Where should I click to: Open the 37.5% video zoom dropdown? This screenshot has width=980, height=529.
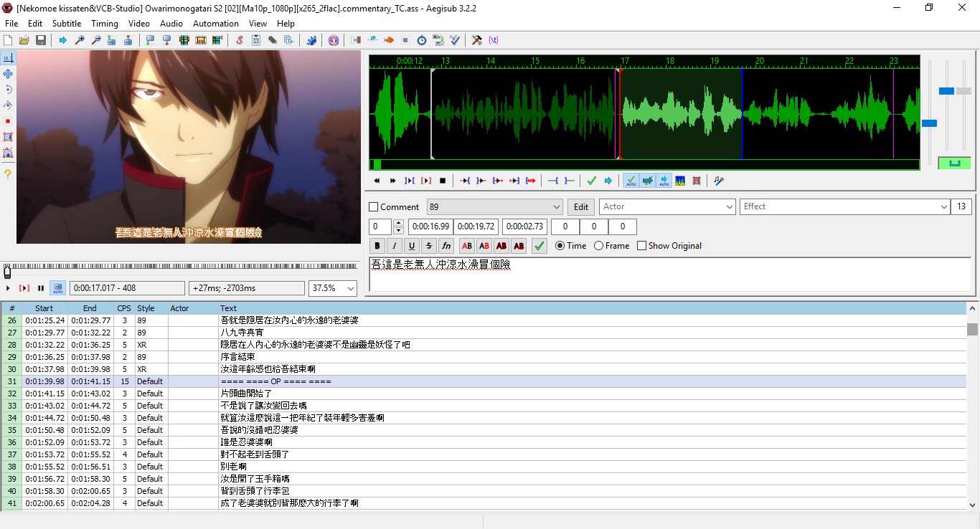pos(332,288)
